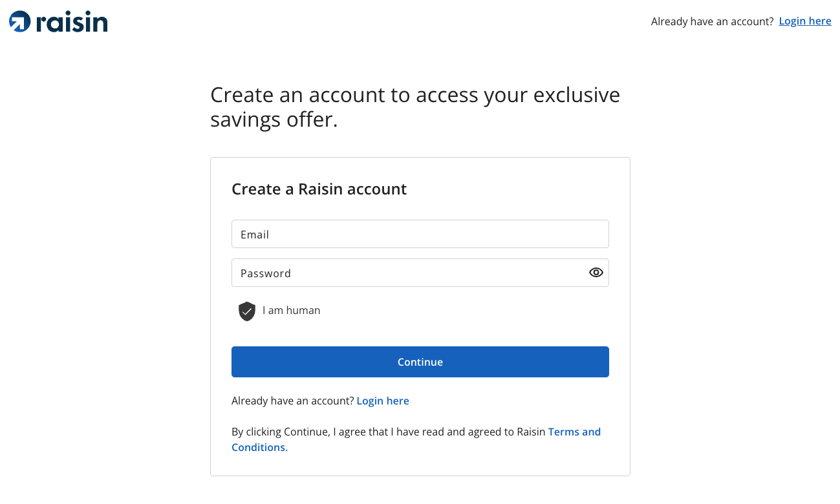Click the 'Already have an account?' text in header
Image resolution: width=840 pixels, height=504 pixels.
pyautogui.click(x=711, y=21)
